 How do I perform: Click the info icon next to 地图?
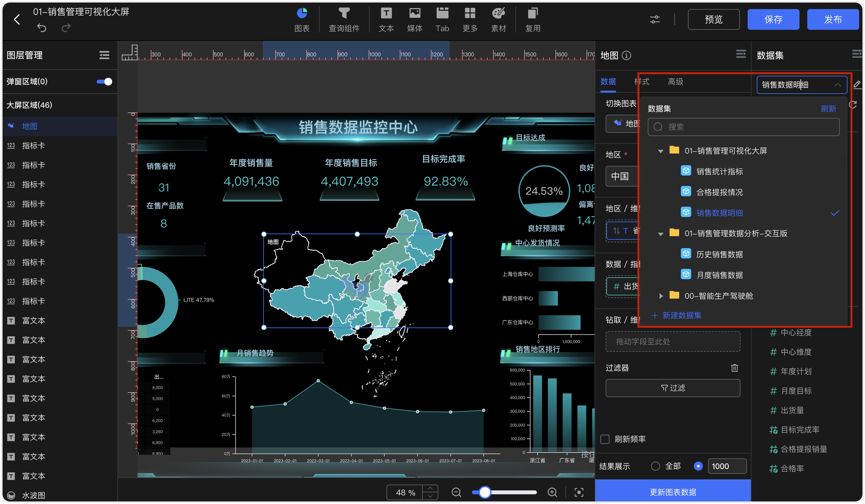tap(626, 55)
